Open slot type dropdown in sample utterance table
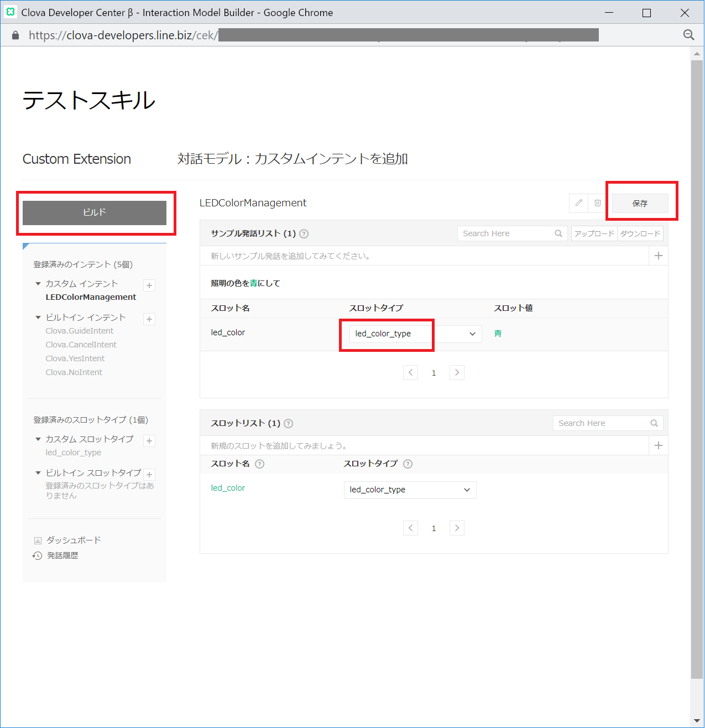705x728 pixels. pyautogui.click(x=415, y=334)
